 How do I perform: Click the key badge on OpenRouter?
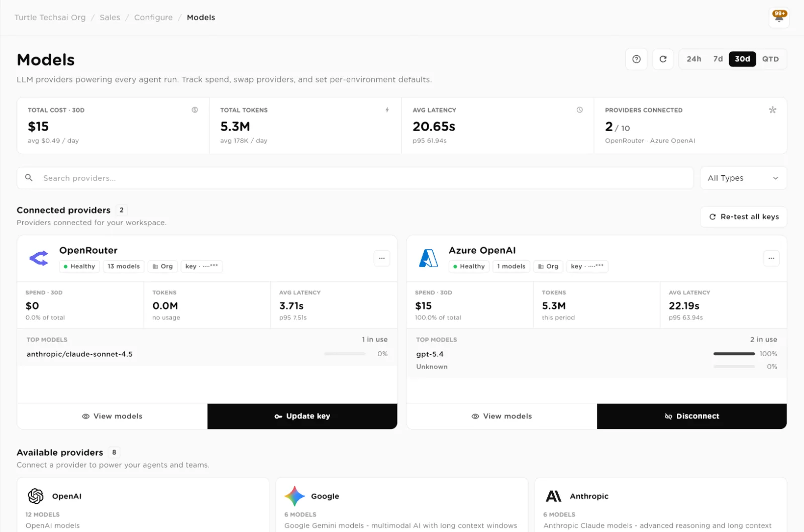[202, 266]
